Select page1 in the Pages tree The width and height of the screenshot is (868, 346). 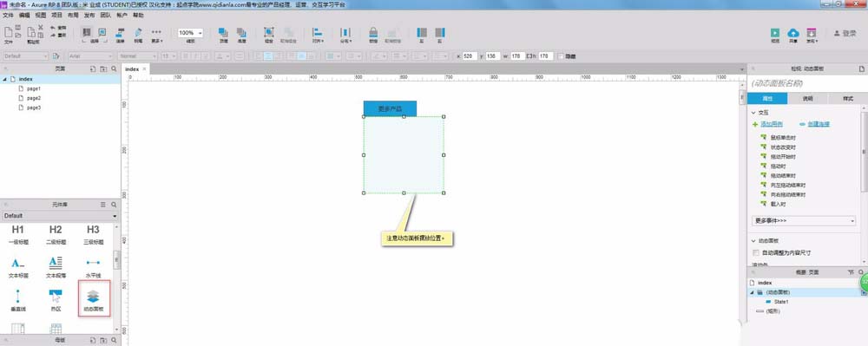click(35, 88)
